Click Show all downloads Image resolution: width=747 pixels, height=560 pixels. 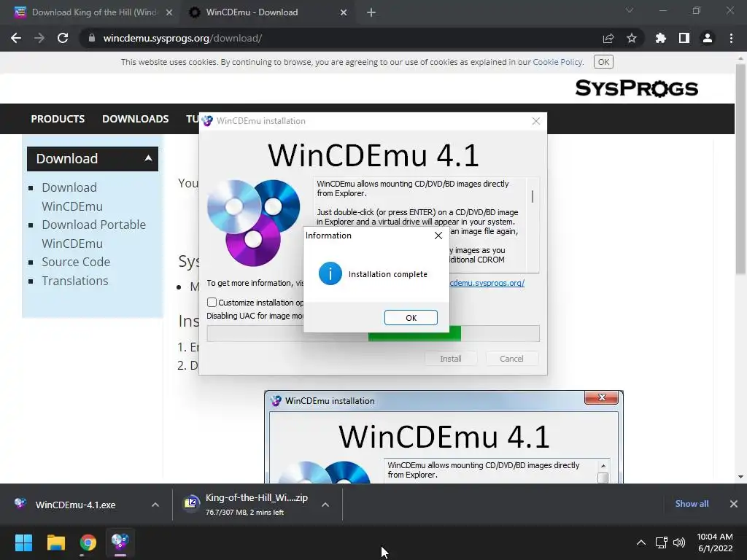[x=692, y=504]
